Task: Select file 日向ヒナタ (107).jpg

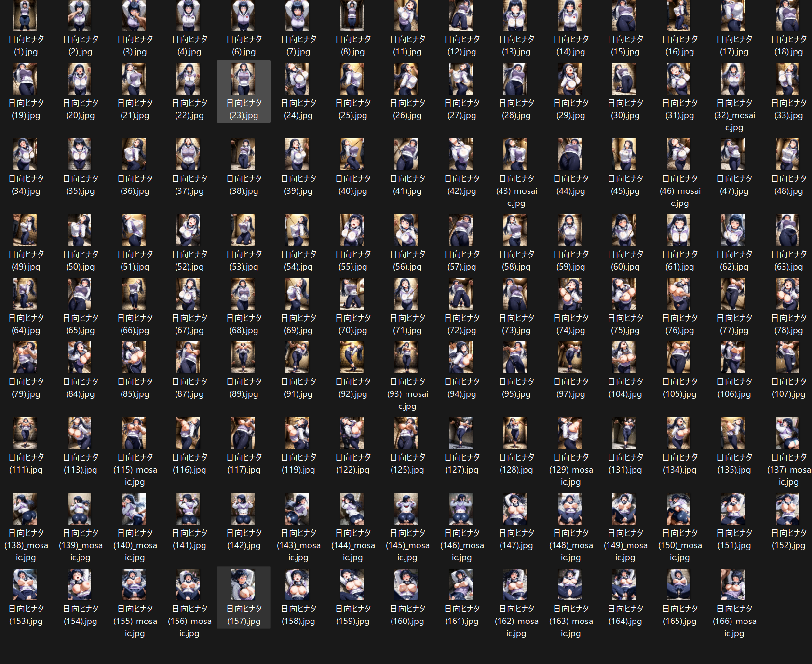Action: click(x=788, y=370)
